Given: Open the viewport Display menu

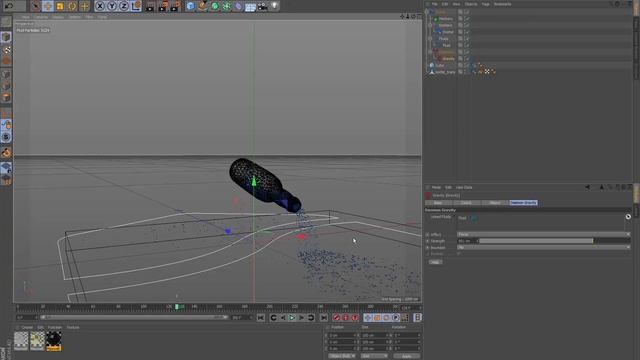Looking at the screenshot, I should pos(58,17).
